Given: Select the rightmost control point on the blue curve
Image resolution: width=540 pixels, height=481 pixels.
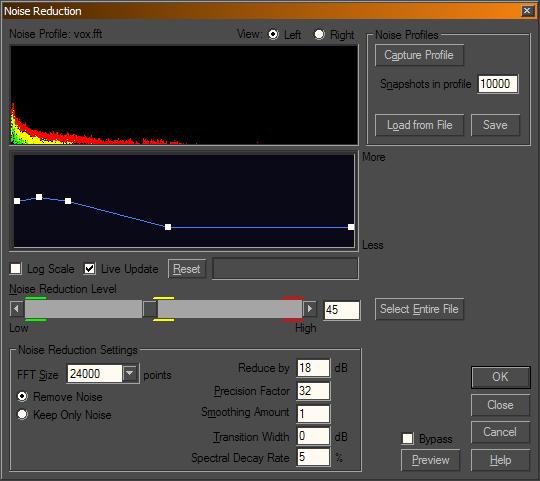Looking at the screenshot, I should 351,227.
